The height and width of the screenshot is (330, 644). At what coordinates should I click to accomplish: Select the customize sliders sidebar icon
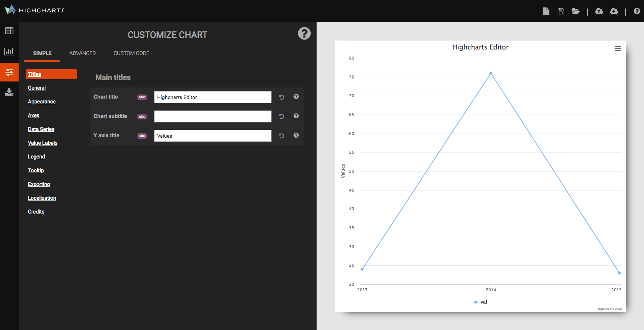[9, 72]
